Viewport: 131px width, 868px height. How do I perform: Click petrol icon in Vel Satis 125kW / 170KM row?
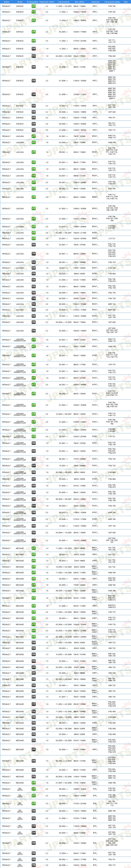point(34,796)
